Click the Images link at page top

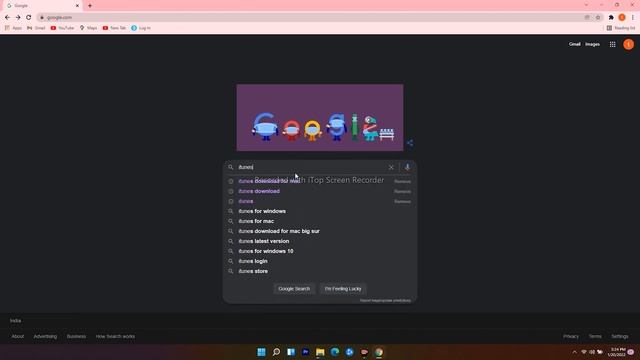pos(592,44)
